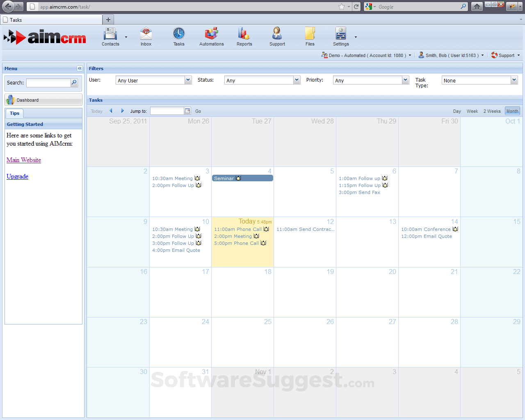Switch to the Tips tab
525x420 pixels.
(14, 113)
